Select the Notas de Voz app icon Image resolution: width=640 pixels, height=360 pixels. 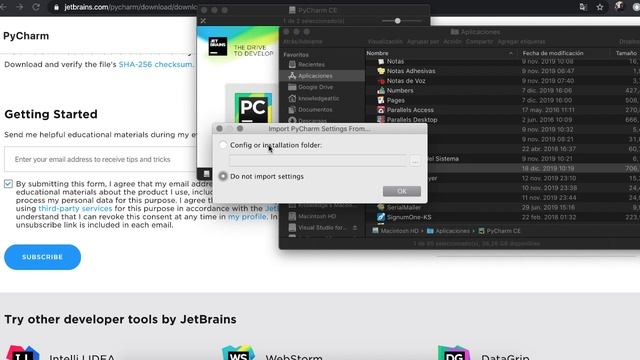(x=381, y=81)
